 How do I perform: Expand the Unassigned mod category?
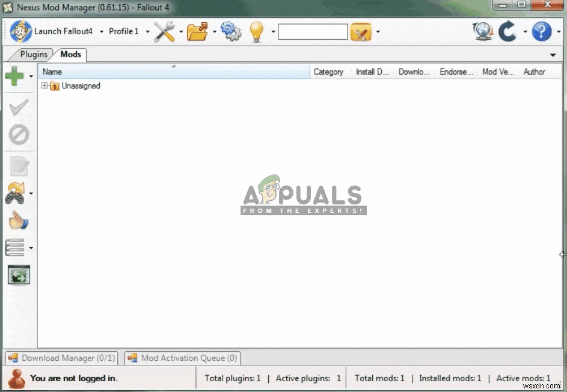[44, 85]
